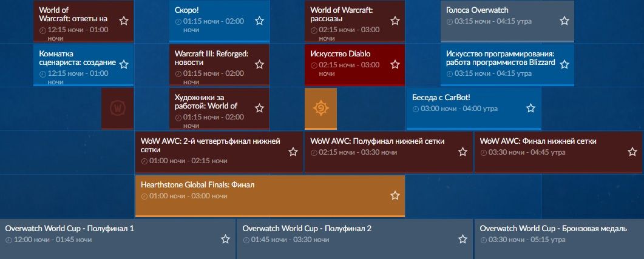Screen dimensions: 644x259
Task: Open 'Художники за работой: World of' event
Action: click(x=219, y=109)
